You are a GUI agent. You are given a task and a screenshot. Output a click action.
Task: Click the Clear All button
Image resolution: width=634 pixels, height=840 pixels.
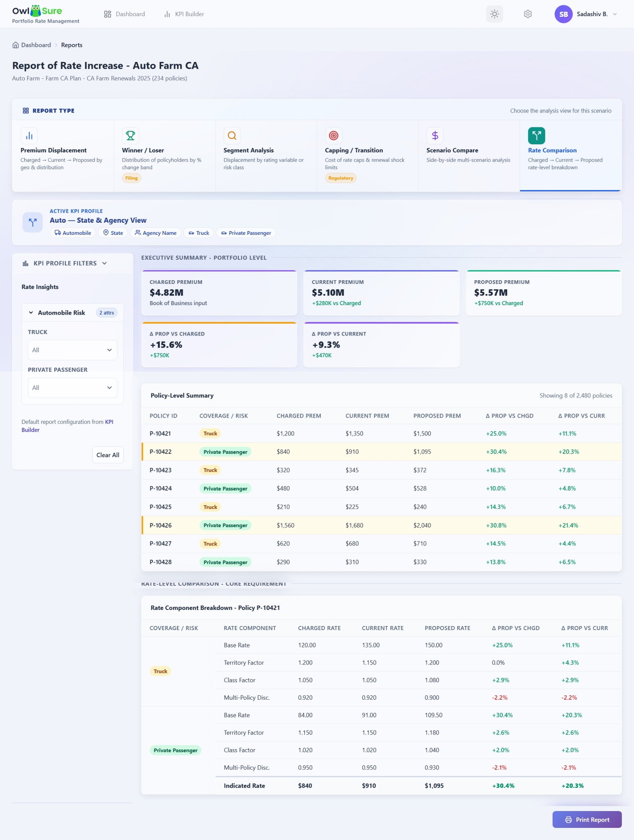[108, 455]
